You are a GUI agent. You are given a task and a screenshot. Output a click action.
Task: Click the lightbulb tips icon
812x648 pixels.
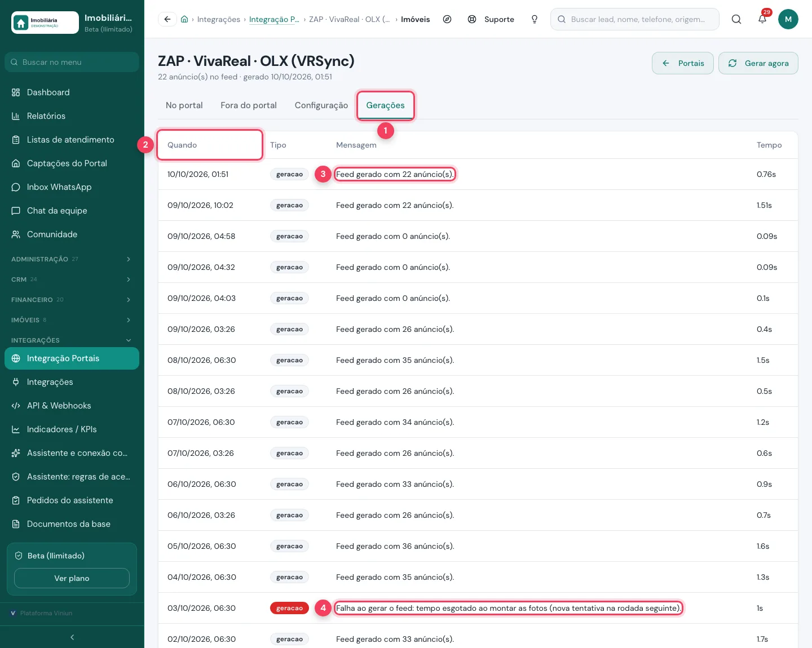pyautogui.click(x=535, y=19)
